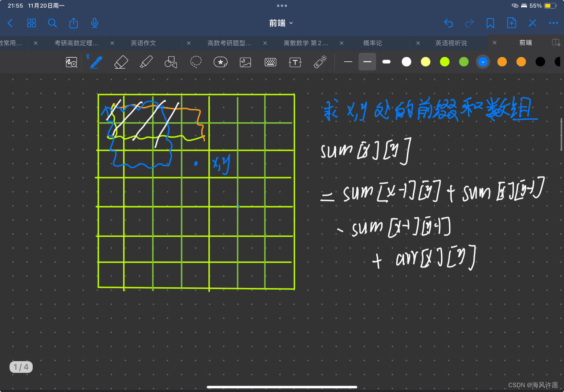Choose the medium stroke width
The width and height of the screenshot is (564, 392).
[x=367, y=62]
